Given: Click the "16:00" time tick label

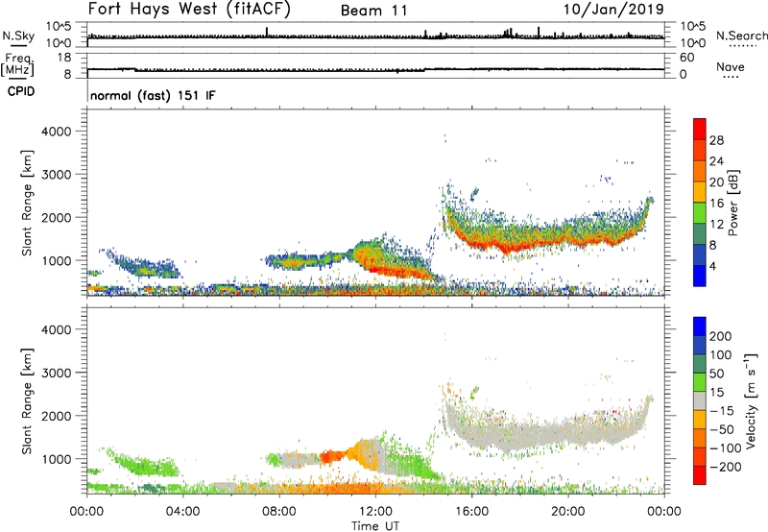Looking at the screenshot, I should pyautogui.click(x=471, y=512).
